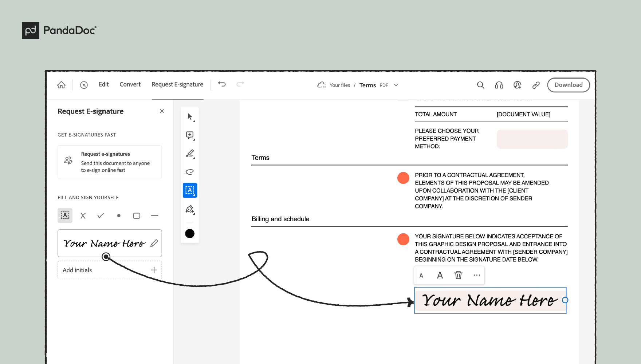Open the search icon in the top bar
Viewport: 641px width, 364px height.
[480, 85]
